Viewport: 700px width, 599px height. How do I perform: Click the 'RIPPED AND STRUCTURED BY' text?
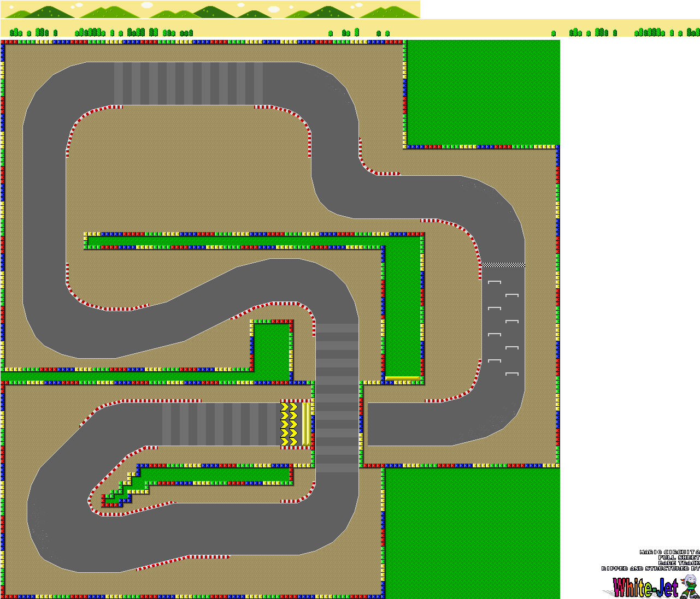(x=651, y=568)
